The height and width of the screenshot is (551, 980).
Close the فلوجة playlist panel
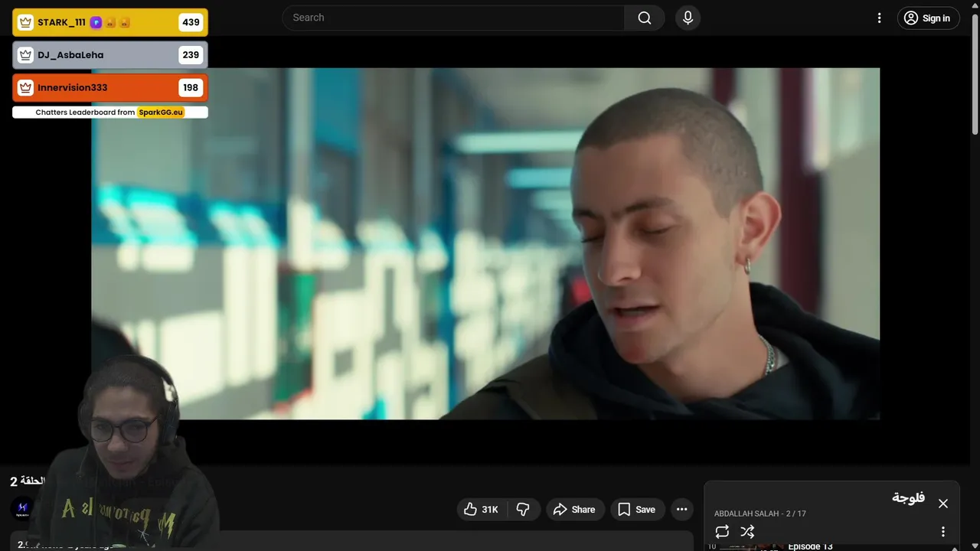(x=943, y=504)
